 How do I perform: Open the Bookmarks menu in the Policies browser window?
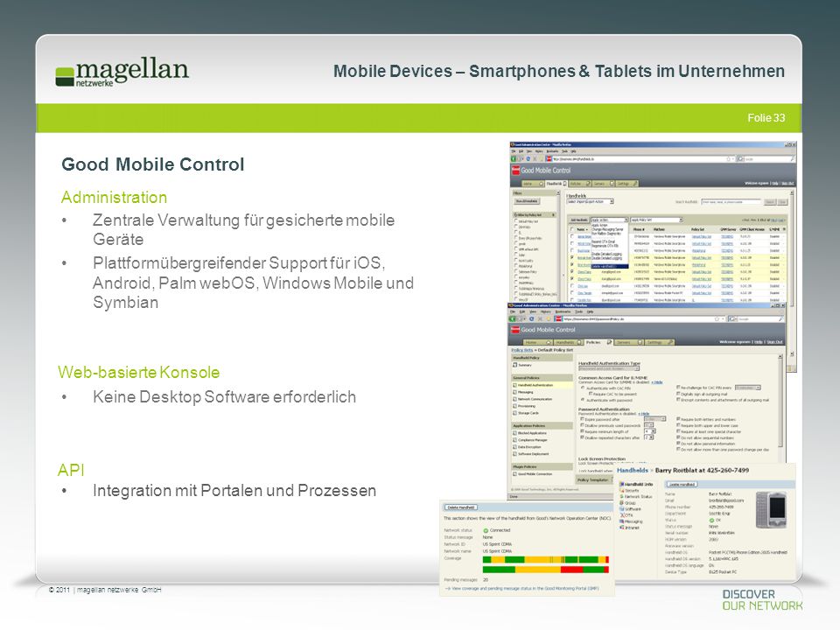pyautogui.click(x=563, y=311)
